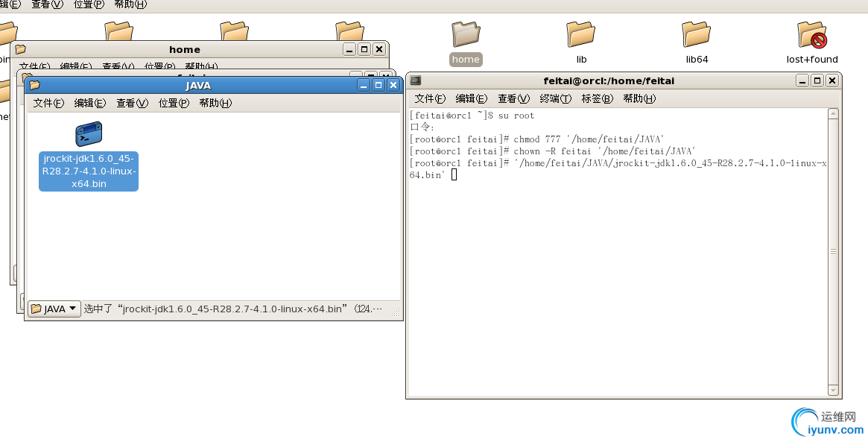Click the chmod 777 command line in terminal
This screenshot has height=442, width=868.
pyautogui.click(x=536, y=139)
